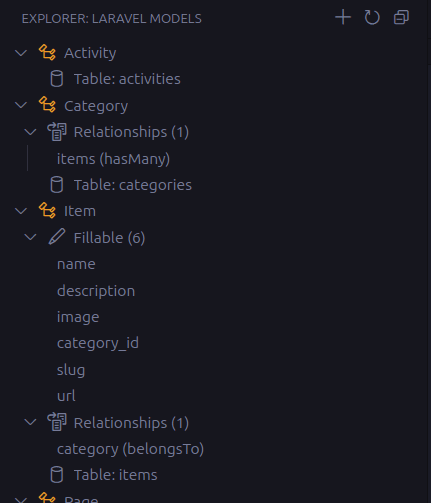The width and height of the screenshot is (431, 503).
Task: Select items (hasMany) relationship
Action: click(x=113, y=159)
